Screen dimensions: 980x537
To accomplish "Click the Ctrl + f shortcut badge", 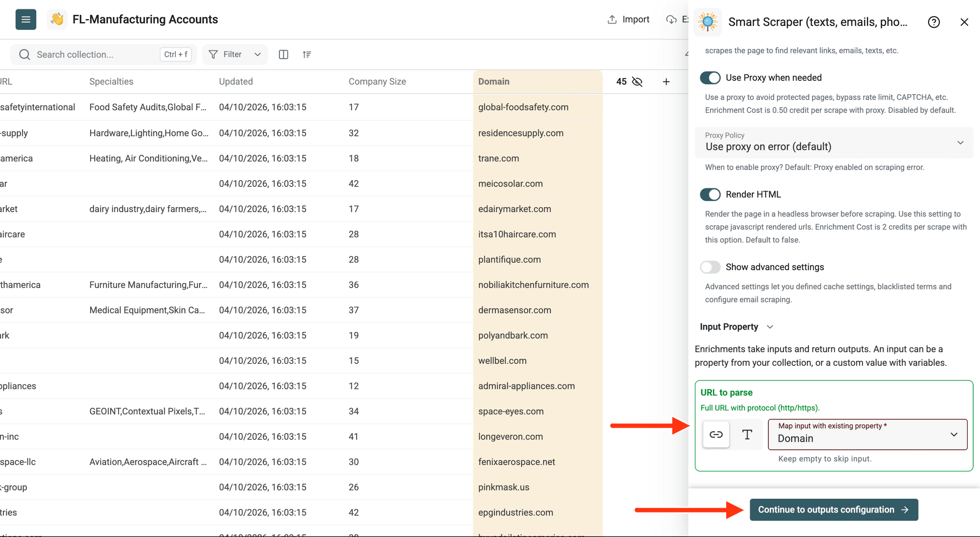I will [x=175, y=54].
